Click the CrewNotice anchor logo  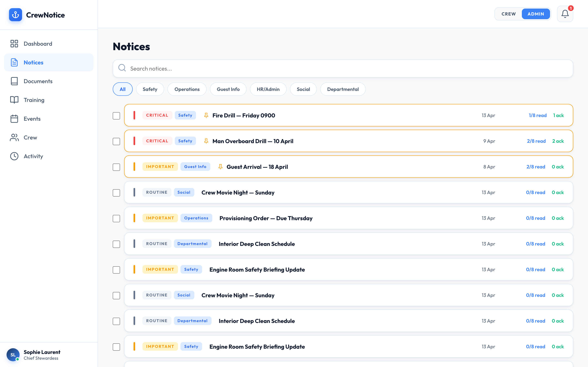pos(15,15)
